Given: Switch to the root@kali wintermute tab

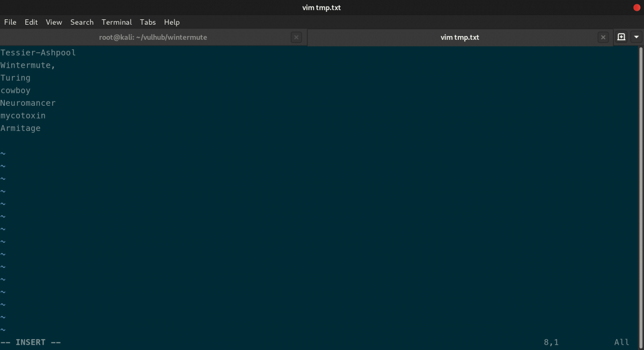Looking at the screenshot, I should tap(153, 37).
